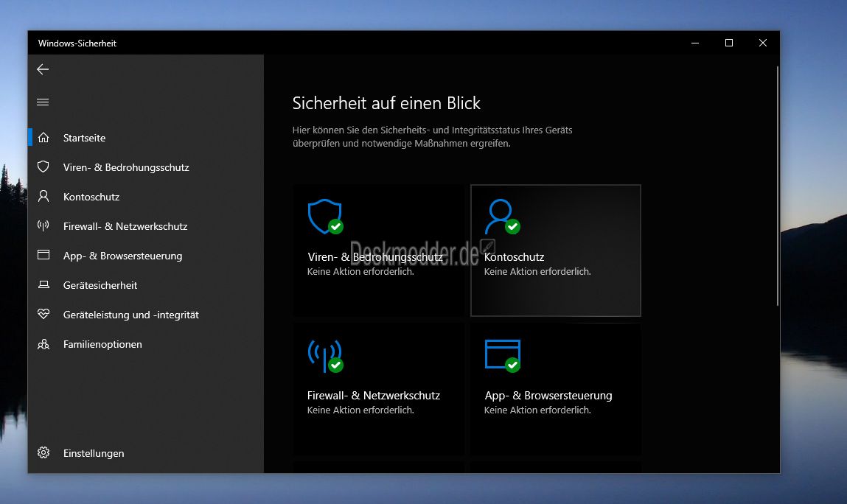Maximize the Windows-Sicherheit window
This screenshot has height=504, width=847.
[x=729, y=43]
